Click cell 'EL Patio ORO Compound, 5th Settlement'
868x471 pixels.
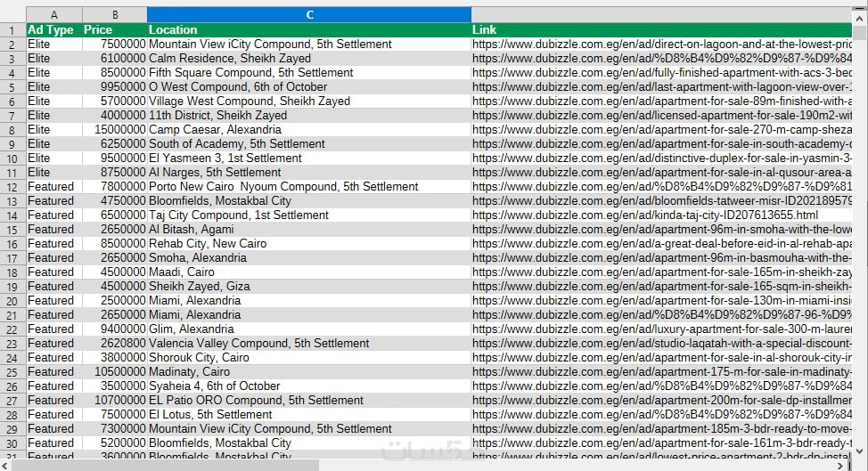pos(309,401)
